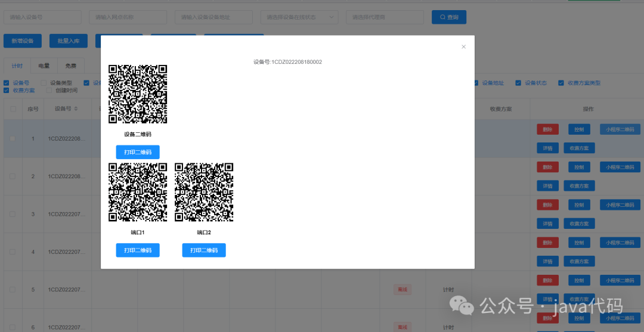
Task: Switch to the 免费 tab
Action: point(71,66)
